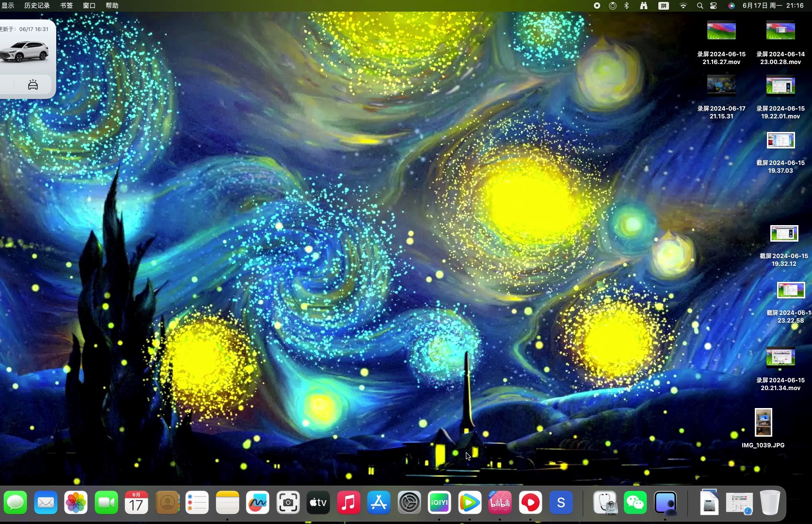Activate Siri from the menu bar
This screenshot has width=812, height=524.
[x=731, y=5]
